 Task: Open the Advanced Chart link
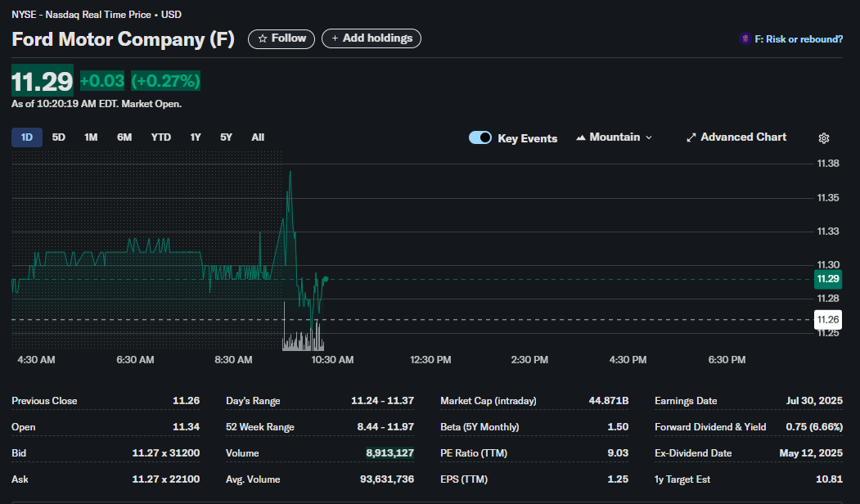[x=736, y=137]
